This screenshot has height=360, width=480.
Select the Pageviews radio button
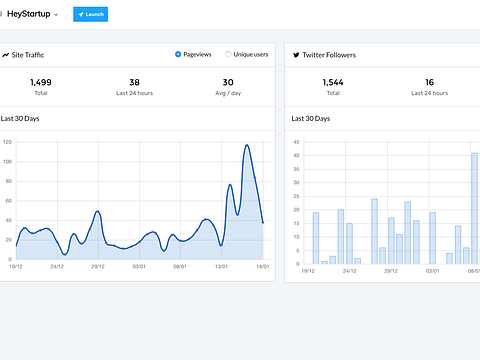178,54
